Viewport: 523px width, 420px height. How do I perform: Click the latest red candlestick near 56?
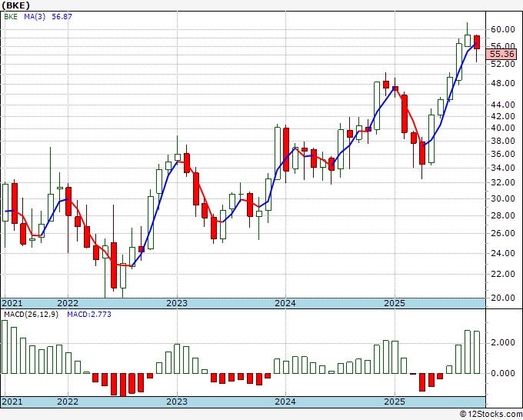(477, 42)
